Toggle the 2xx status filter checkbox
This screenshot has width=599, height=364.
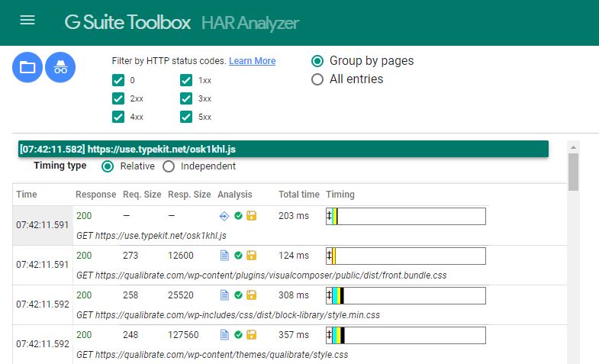pyautogui.click(x=118, y=98)
